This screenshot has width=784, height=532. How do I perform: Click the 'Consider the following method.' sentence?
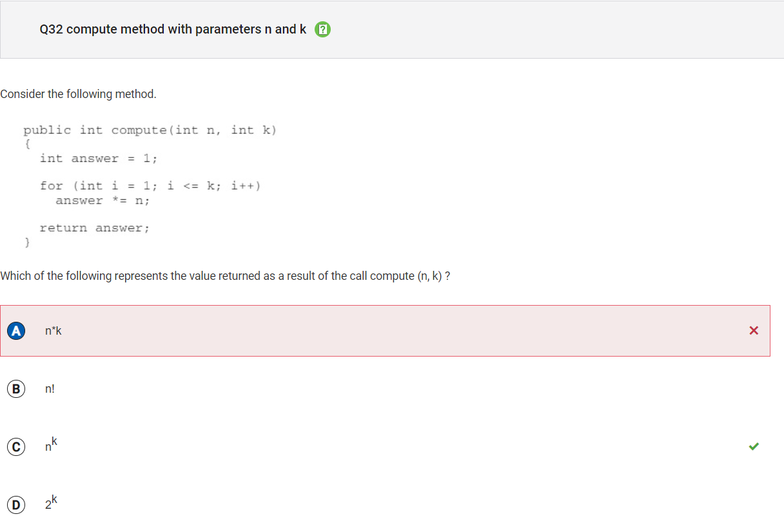click(78, 94)
